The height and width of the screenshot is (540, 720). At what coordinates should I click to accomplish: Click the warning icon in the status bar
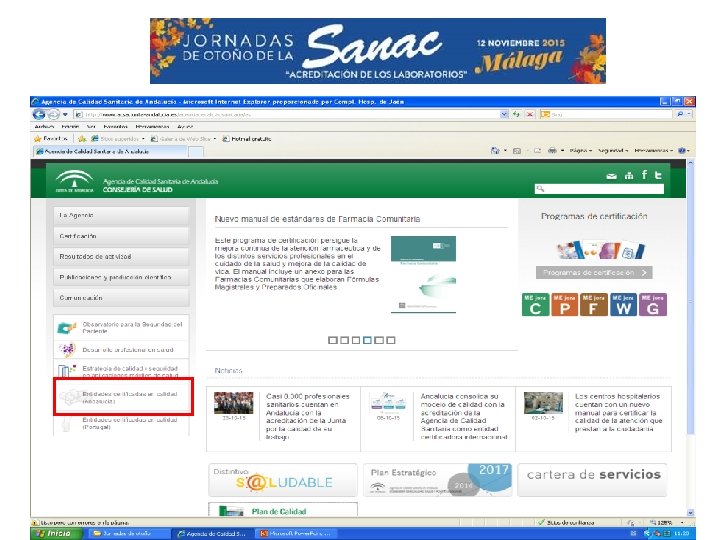(35, 523)
